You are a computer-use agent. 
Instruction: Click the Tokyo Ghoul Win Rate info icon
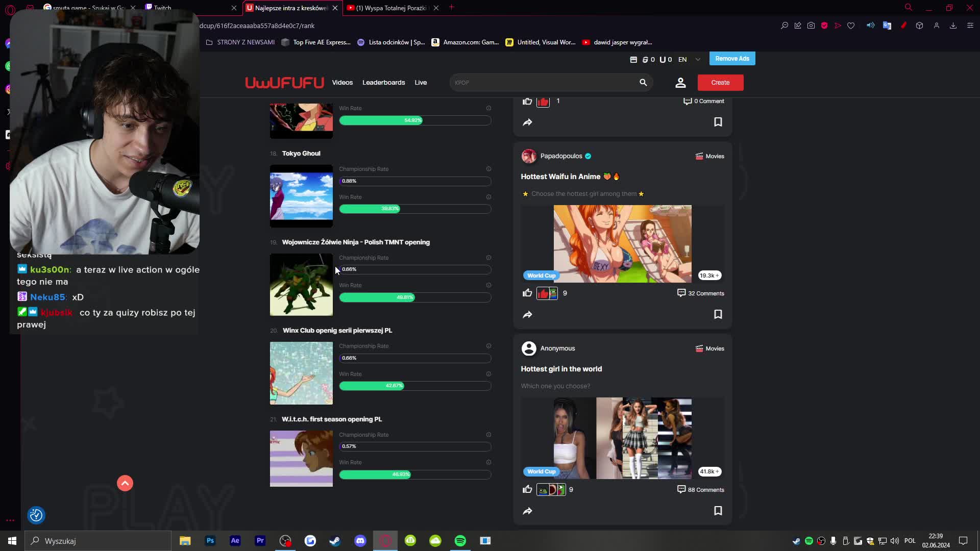point(488,197)
